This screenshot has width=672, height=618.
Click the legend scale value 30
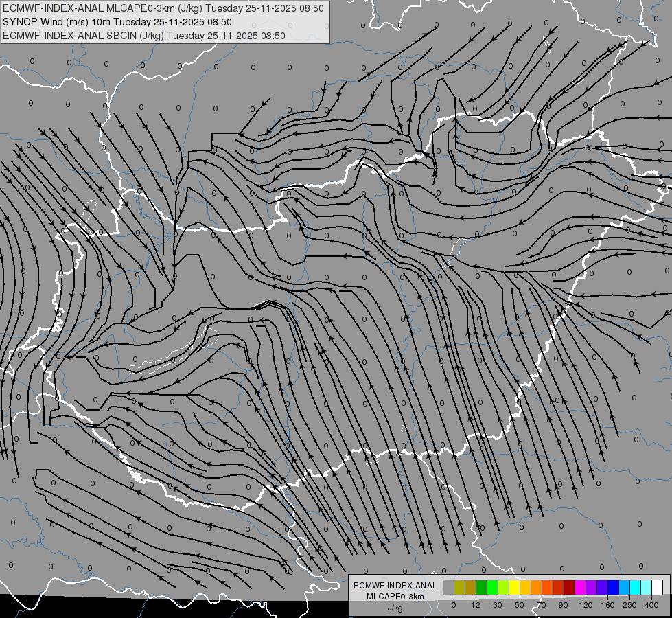click(498, 605)
